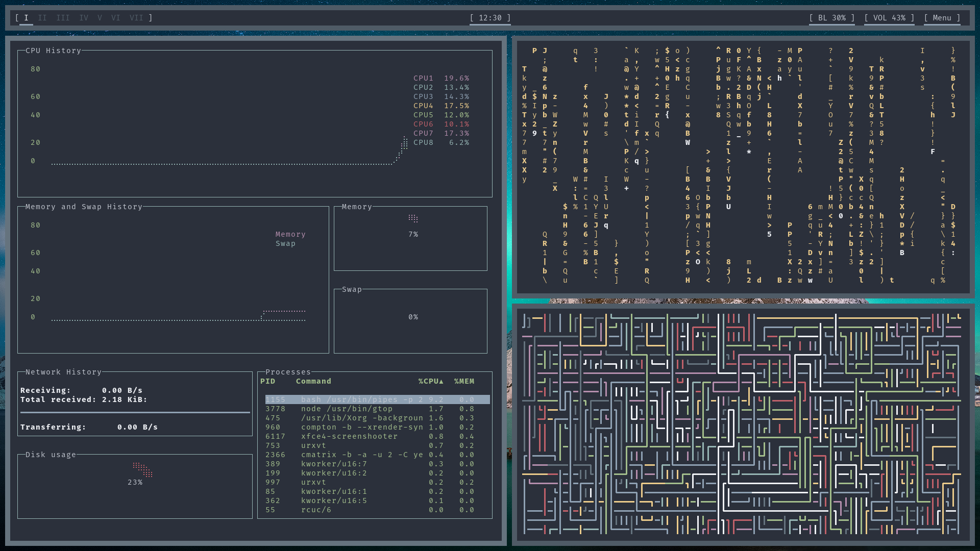Click the BL 30% backlight indicator
Screen dimensions: 980x551
coord(832,18)
